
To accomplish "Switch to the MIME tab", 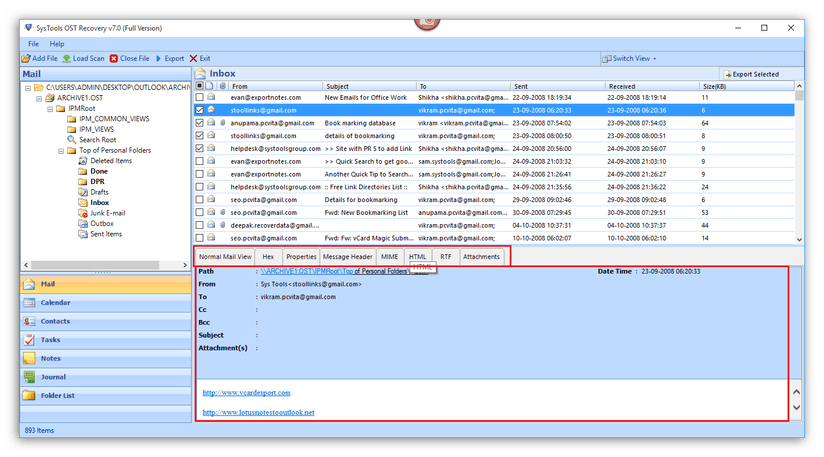I will [x=389, y=256].
